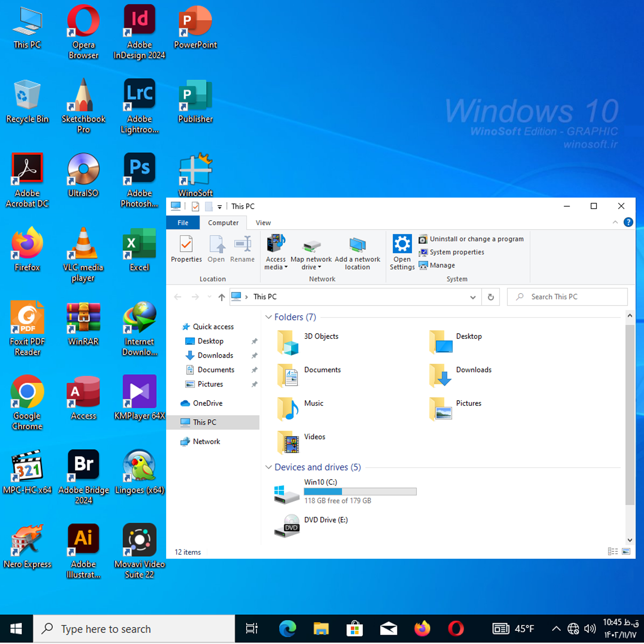Click Uninstall or change a program

tap(471, 239)
